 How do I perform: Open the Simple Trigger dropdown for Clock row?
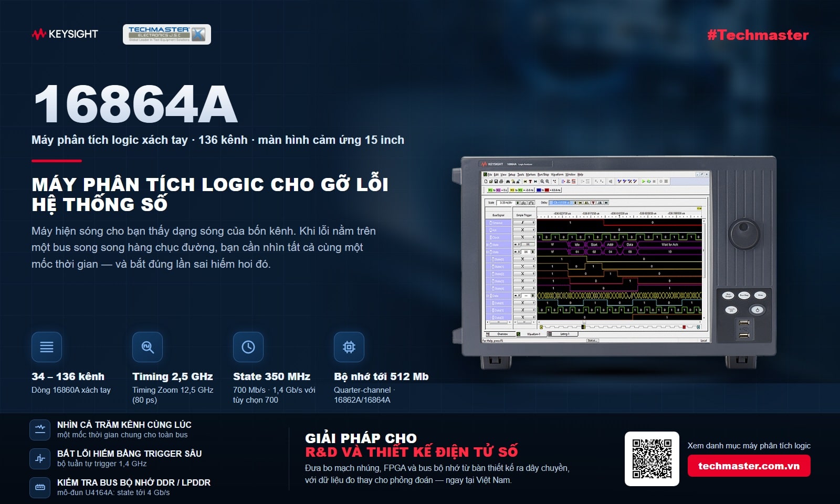(524, 237)
